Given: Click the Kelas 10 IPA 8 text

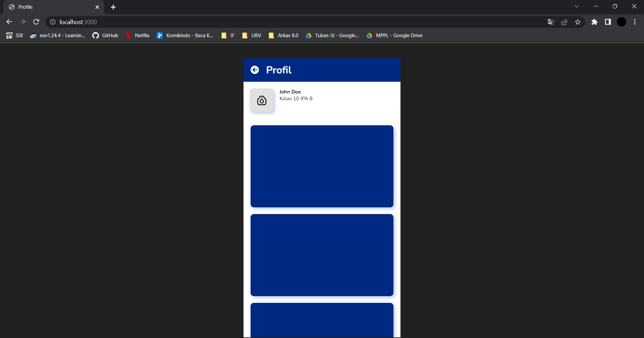Looking at the screenshot, I should [x=296, y=98].
